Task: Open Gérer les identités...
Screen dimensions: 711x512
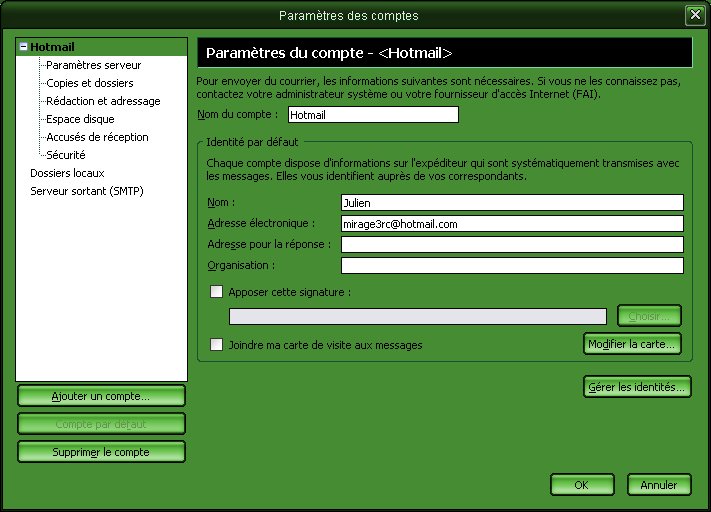Action: pyautogui.click(x=637, y=387)
